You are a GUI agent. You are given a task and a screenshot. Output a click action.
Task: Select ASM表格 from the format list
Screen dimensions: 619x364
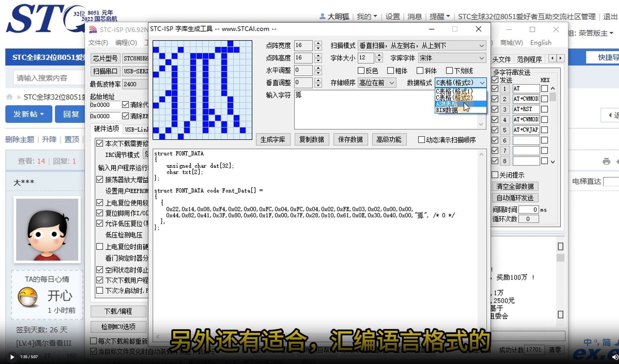(461, 104)
